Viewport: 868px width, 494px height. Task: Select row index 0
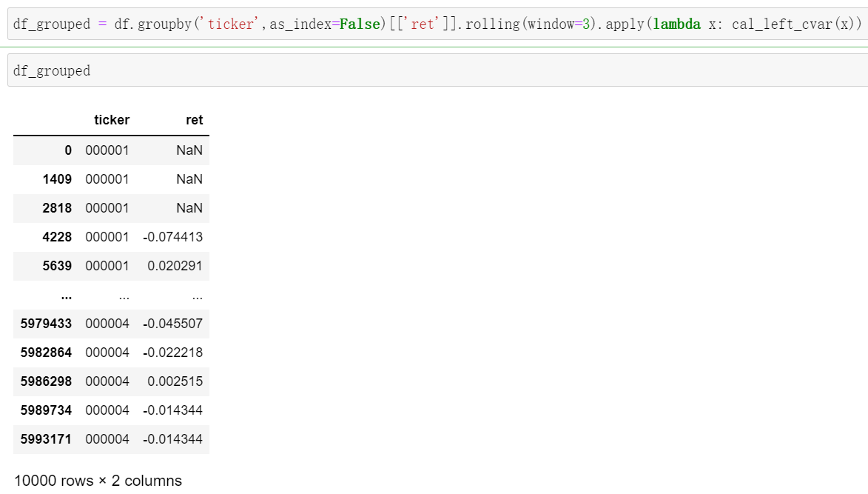pyautogui.click(x=68, y=150)
